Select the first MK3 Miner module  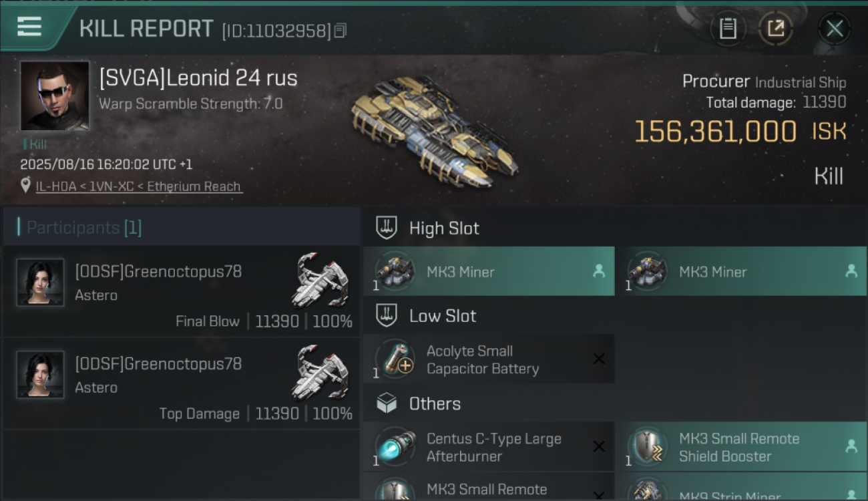click(489, 271)
